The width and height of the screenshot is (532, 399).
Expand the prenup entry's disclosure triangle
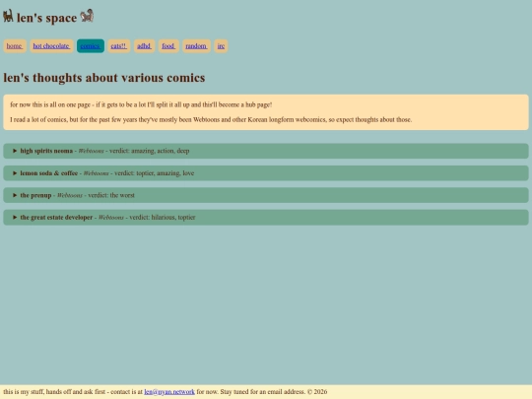click(x=15, y=195)
